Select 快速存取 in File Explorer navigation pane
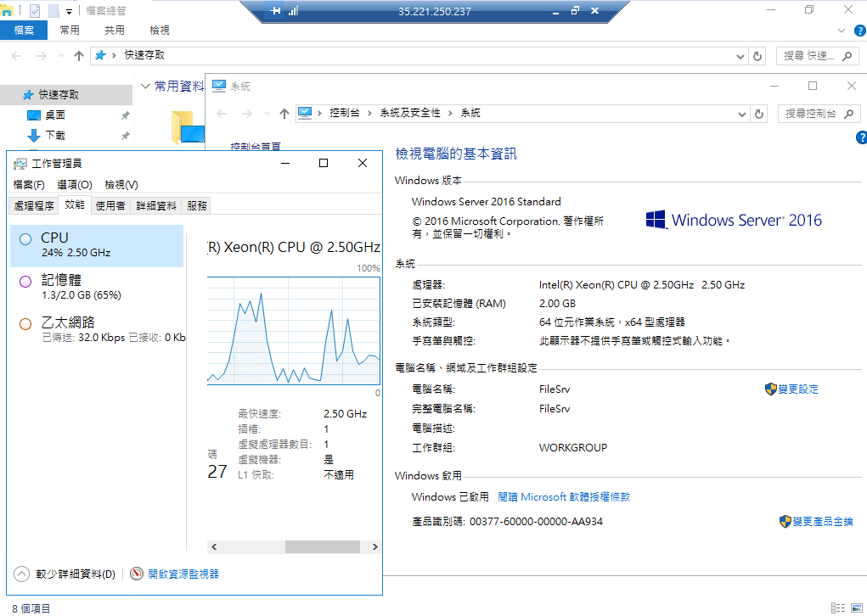This screenshot has width=867, height=616. coord(66,94)
